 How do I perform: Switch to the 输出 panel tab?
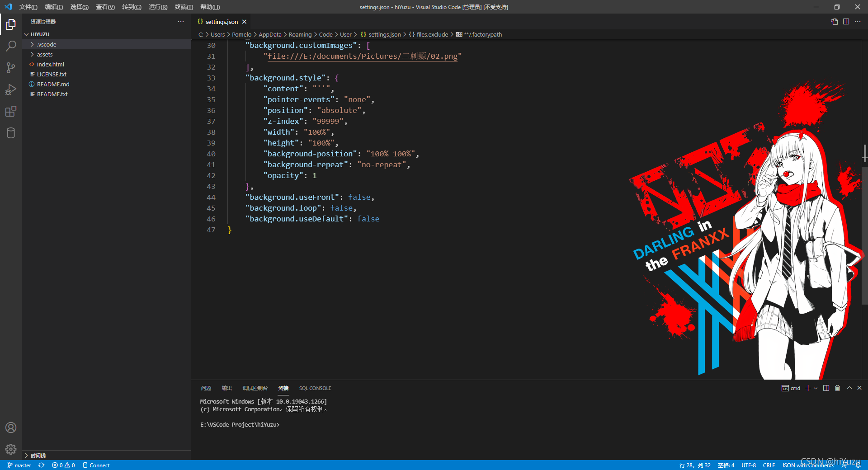click(227, 388)
